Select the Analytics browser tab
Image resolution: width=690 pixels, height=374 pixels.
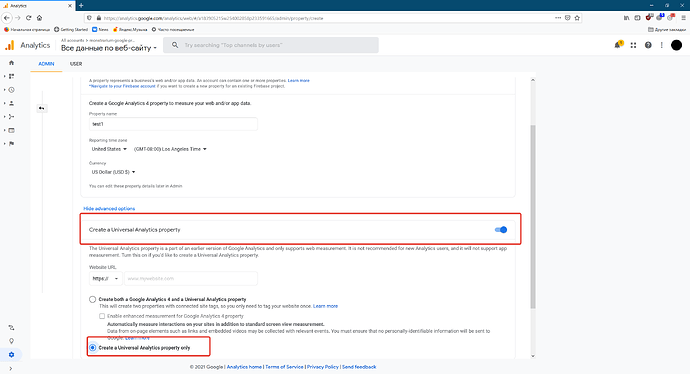click(37, 6)
